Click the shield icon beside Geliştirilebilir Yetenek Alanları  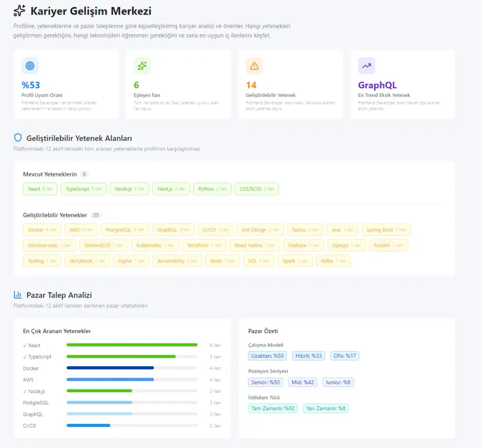tap(18, 137)
